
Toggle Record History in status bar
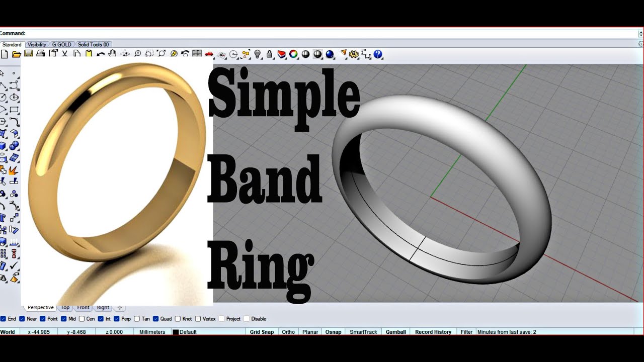click(x=433, y=332)
